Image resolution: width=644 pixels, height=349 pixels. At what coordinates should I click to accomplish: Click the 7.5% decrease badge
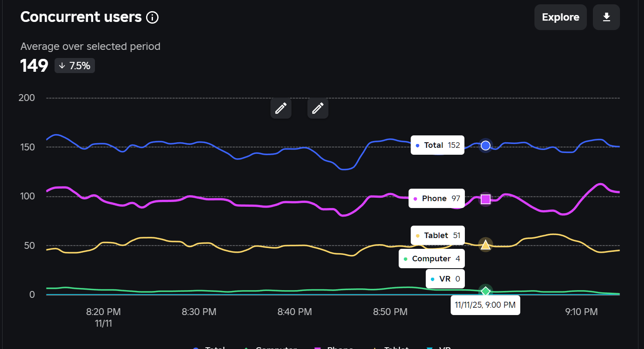(75, 66)
